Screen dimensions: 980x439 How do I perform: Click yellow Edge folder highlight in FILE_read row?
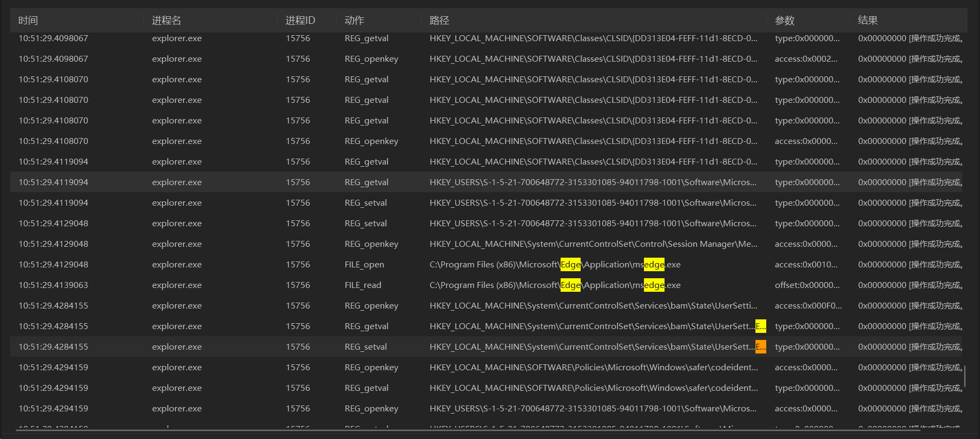click(570, 285)
